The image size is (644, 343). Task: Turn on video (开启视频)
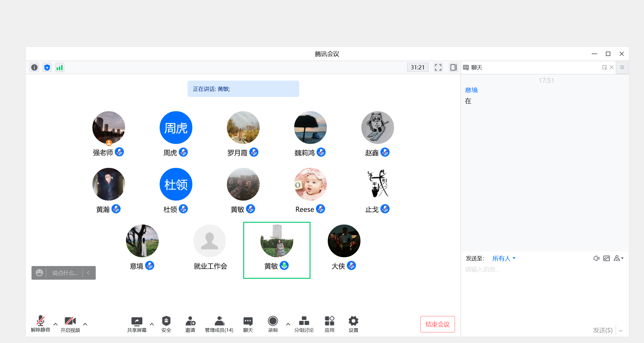point(70,321)
